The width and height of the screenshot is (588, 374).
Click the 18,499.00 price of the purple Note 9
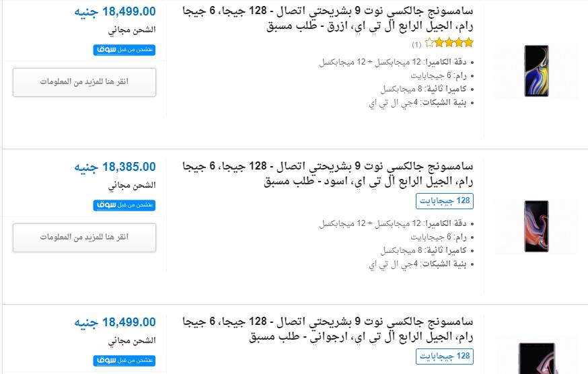[114, 323]
